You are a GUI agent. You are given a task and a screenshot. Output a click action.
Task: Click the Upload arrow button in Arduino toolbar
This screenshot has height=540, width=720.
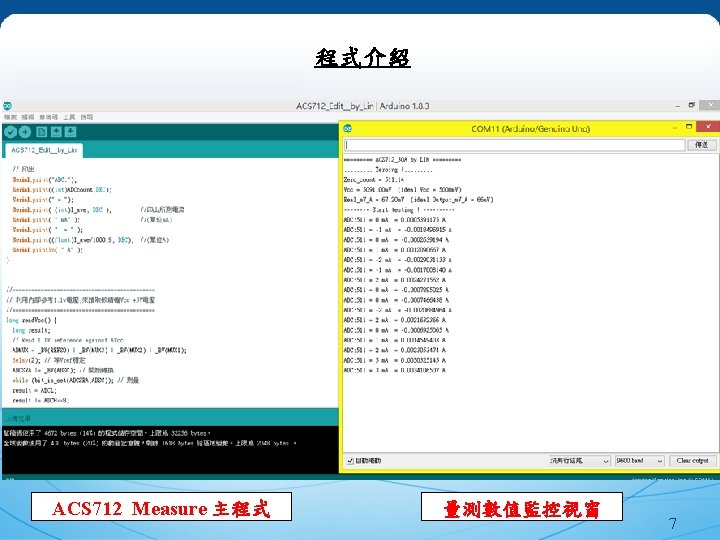(25, 132)
